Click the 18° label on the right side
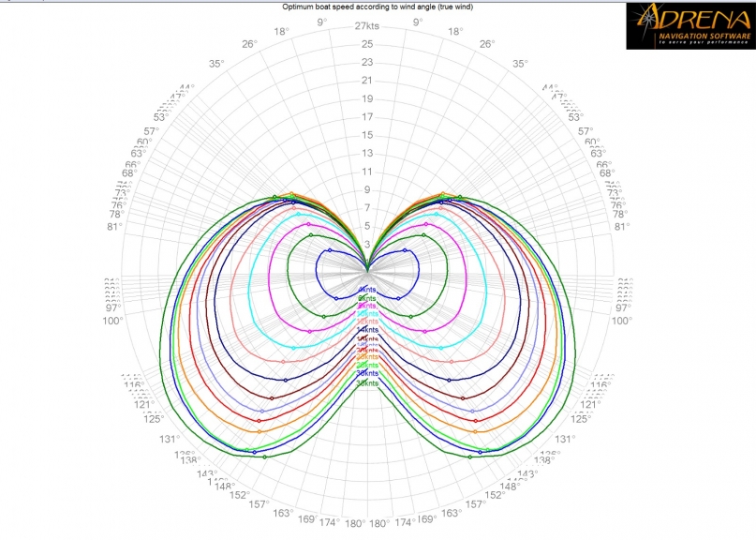 tap(455, 32)
